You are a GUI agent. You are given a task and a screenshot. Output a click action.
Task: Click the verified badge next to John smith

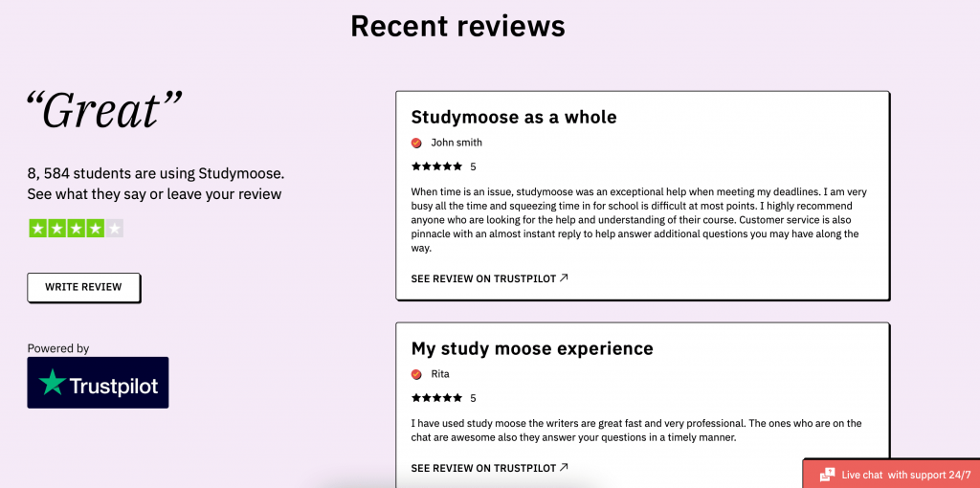(416, 144)
